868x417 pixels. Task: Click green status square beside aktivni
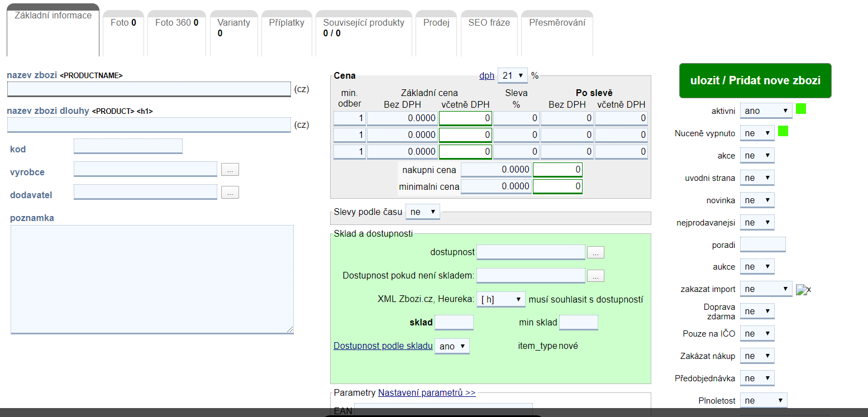coord(801,109)
